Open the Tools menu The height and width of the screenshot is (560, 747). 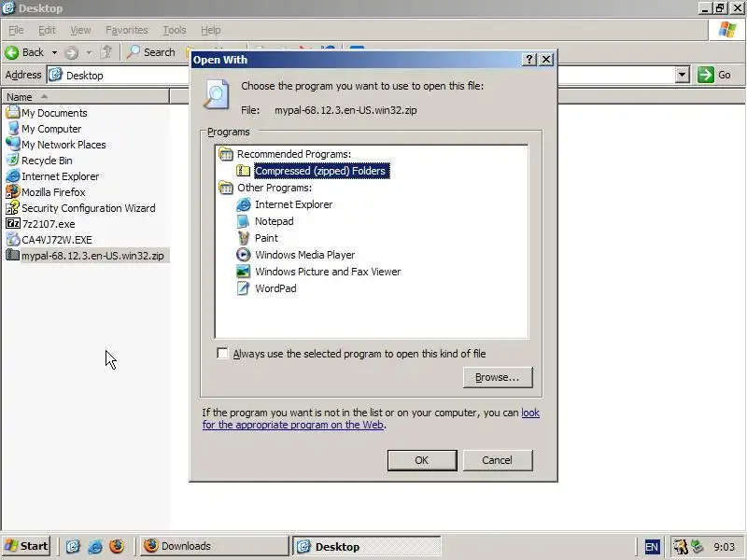(x=175, y=30)
